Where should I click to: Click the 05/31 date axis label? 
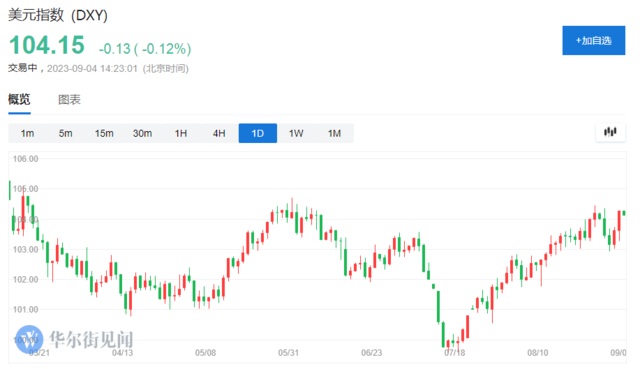(289, 353)
